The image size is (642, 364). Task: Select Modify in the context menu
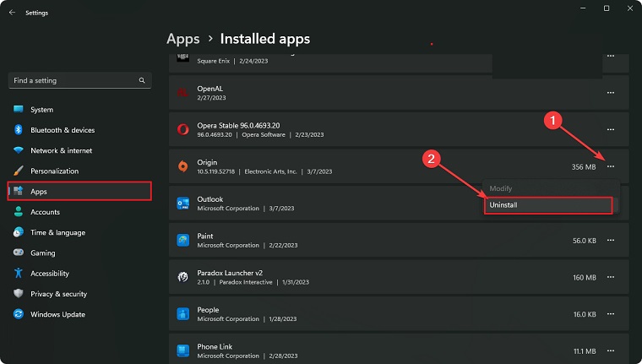coord(501,188)
